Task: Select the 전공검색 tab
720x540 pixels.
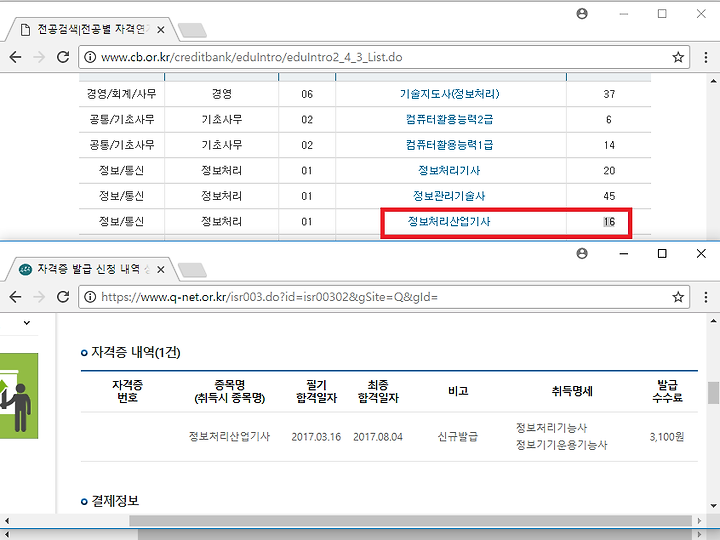Action: click(91, 30)
